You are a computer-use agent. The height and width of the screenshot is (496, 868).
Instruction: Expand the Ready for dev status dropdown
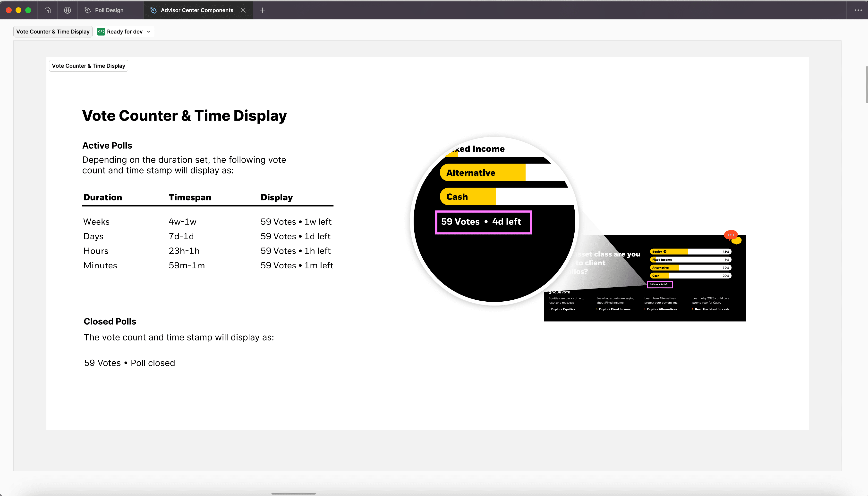149,32
